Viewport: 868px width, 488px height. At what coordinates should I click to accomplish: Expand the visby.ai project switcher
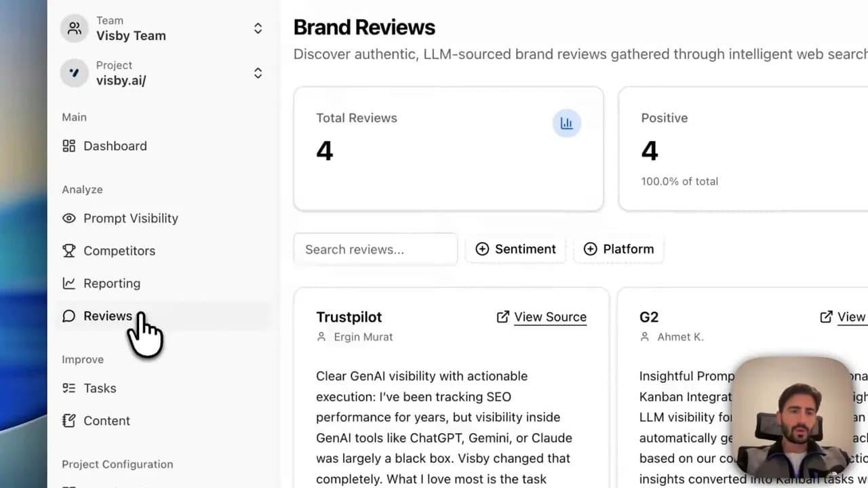click(258, 73)
